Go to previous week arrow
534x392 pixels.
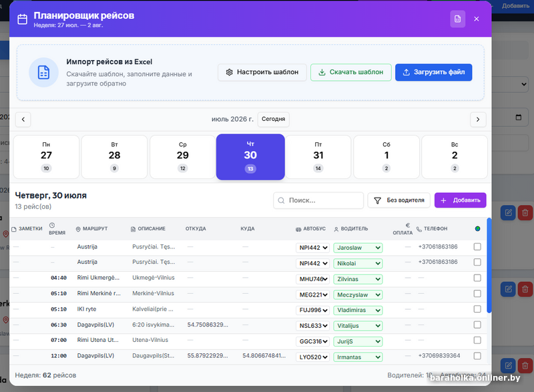(23, 119)
